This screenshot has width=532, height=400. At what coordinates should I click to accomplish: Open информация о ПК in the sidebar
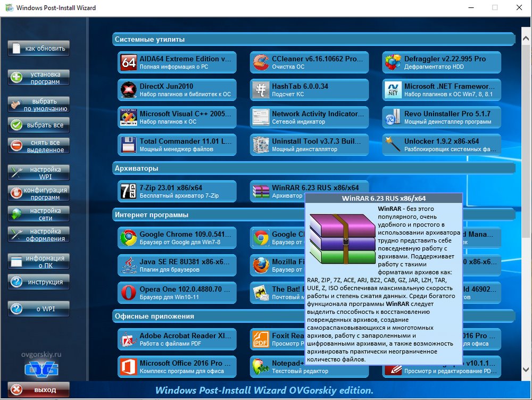[x=39, y=261]
